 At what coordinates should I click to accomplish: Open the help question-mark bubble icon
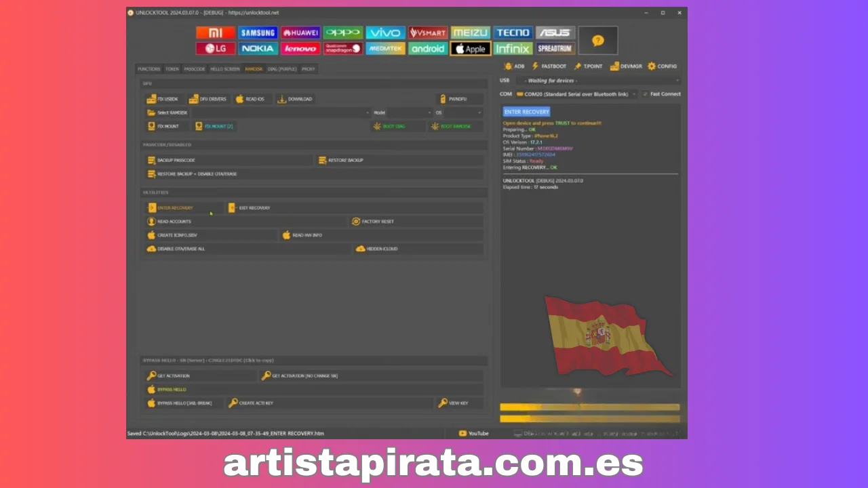pyautogui.click(x=597, y=41)
